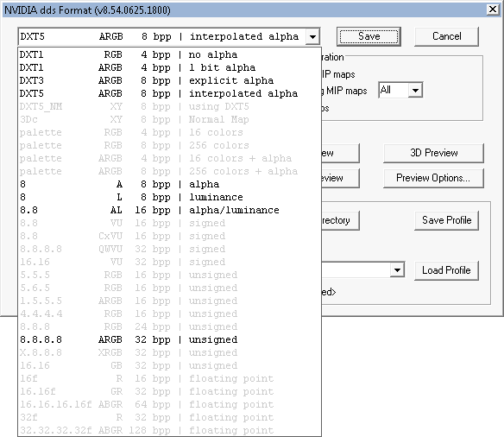Screen dimensions: 504x437
Task: Collapse the format dropdown arrow
Action: click(x=312, y=36)
